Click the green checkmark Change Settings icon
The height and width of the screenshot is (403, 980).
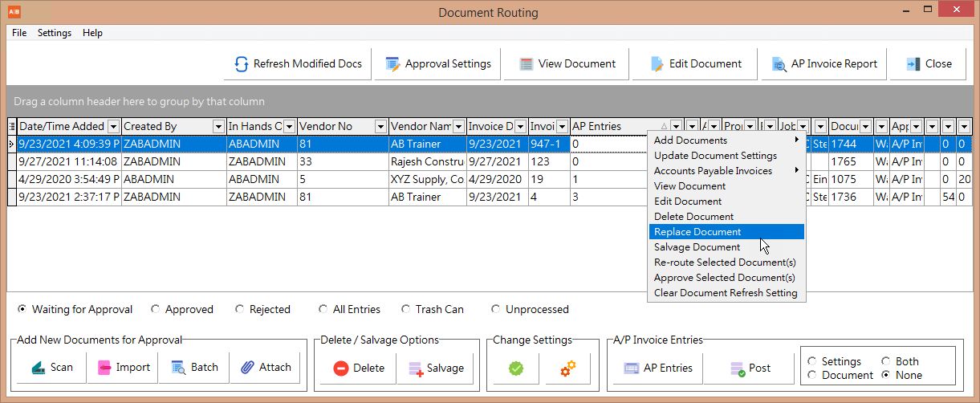pos(516,368)
